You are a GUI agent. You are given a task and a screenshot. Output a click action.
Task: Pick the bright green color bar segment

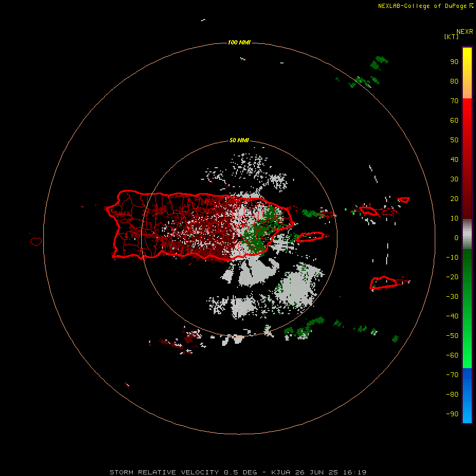point(467,309)
